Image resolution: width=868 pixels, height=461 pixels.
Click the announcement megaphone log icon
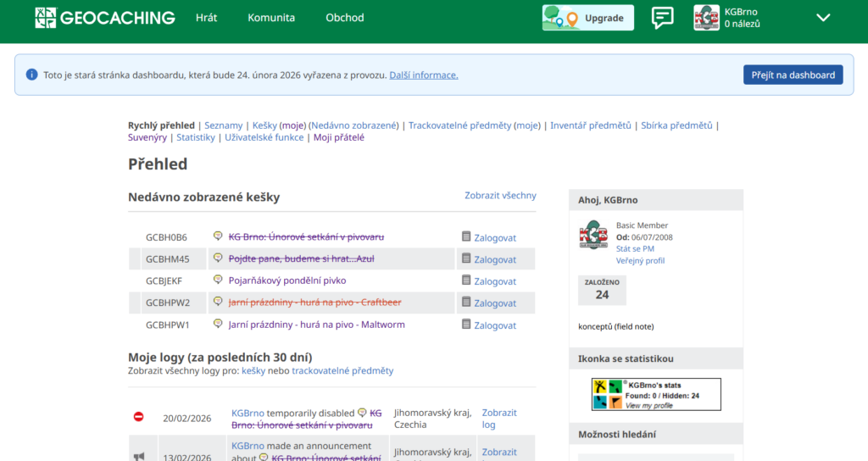(x=139, y=457)
